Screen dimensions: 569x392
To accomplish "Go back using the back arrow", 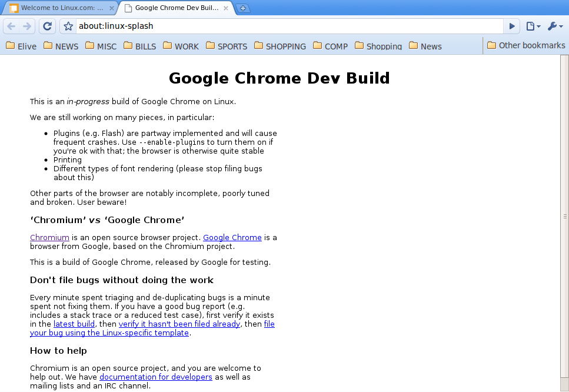I will (x=12, y=26).
